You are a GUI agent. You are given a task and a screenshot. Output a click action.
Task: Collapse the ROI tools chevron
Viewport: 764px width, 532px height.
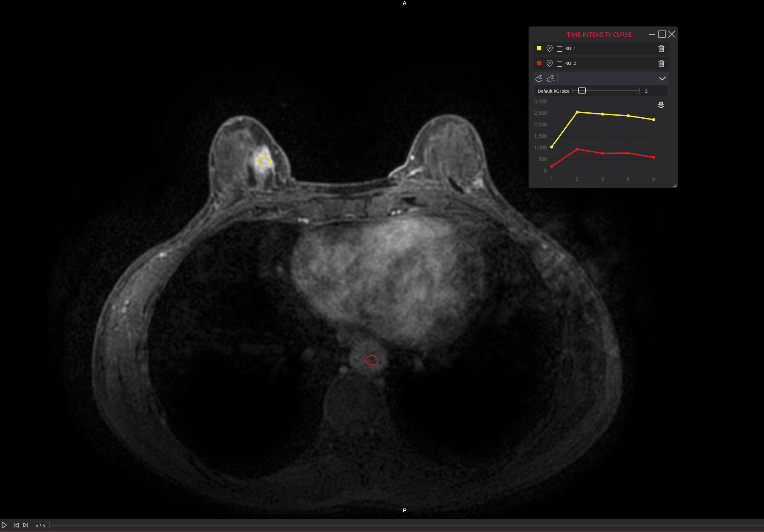click(662, 79)
